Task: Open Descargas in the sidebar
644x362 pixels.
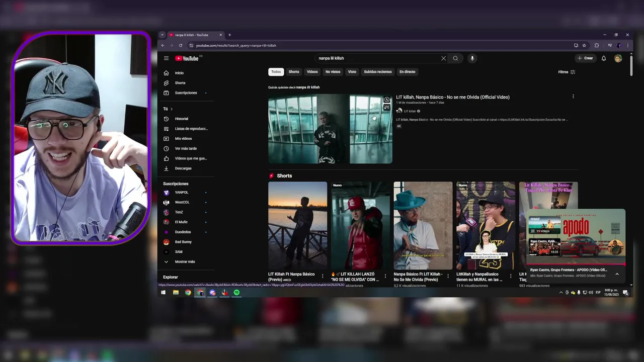Action: click(183, 168)
